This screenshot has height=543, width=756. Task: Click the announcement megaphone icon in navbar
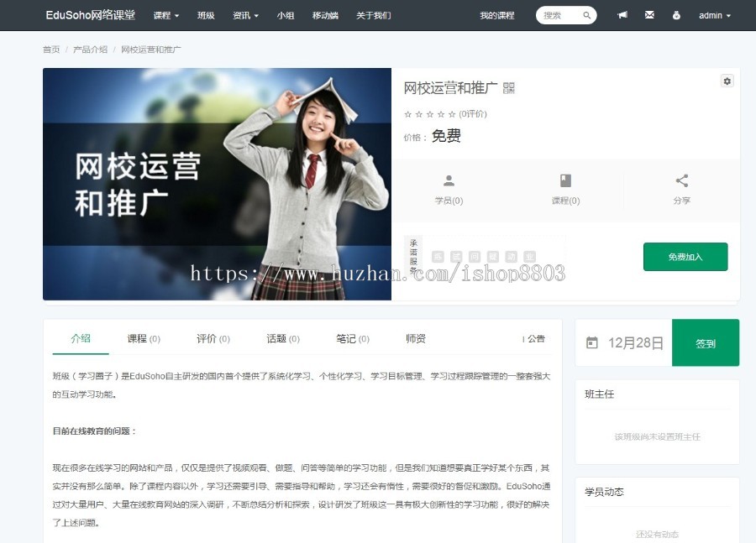click(622, 15)
